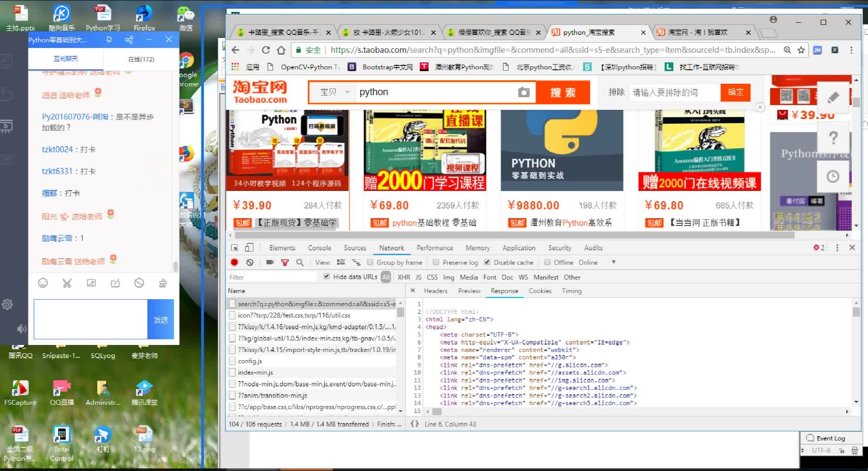Switch to the Headers tab
The width and height of the screenshot is (868, 471).
435,290
